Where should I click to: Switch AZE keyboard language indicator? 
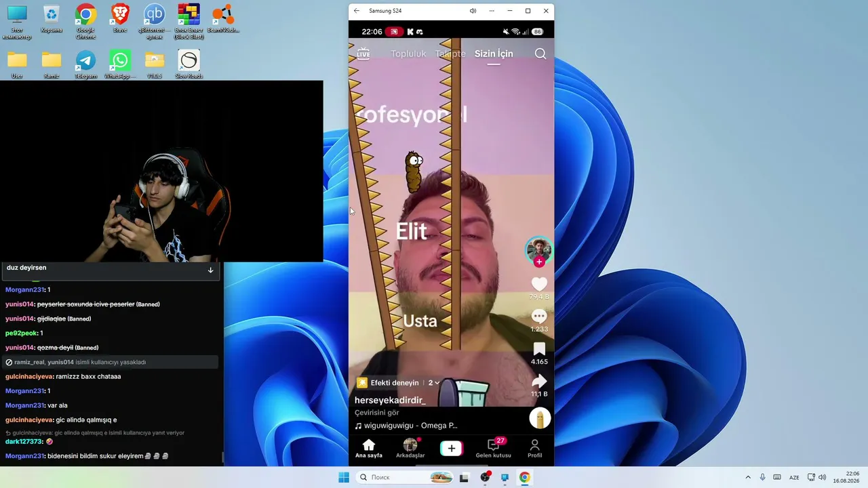click(x=794, y=477)
